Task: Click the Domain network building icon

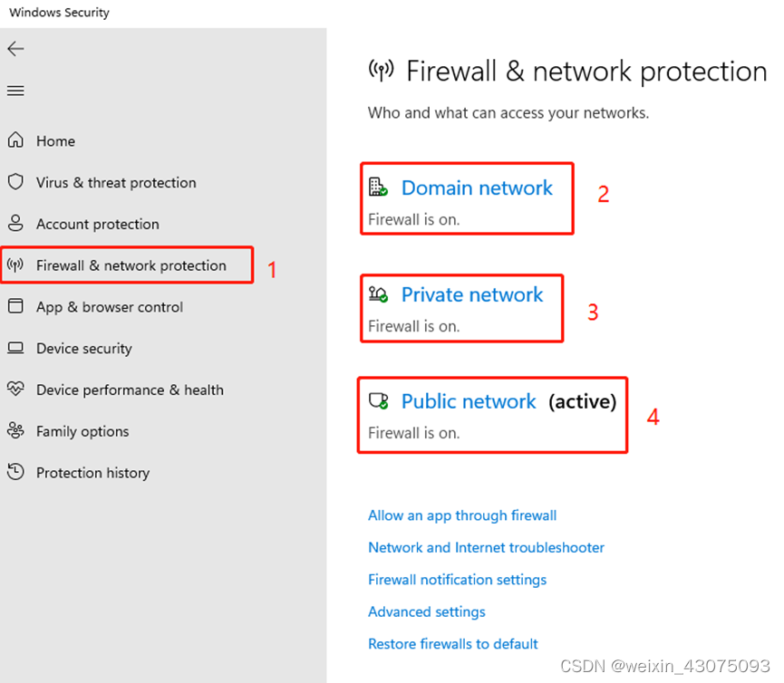Action: [x=378, y=188]
